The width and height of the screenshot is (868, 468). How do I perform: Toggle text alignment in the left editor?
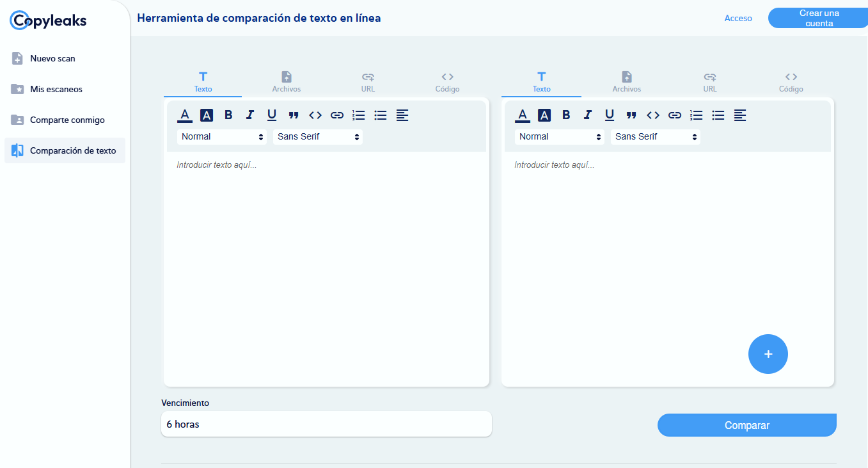pyautogui.click(x=402, y=115)
